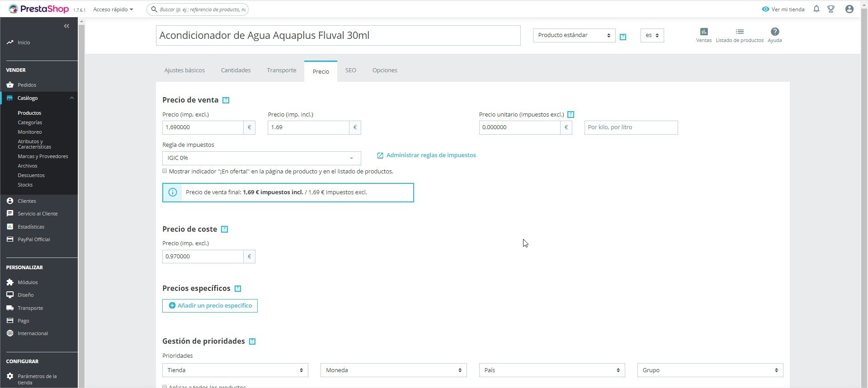This screenshot has width=868, height=388.
Task: Open the Regla de impuestos dropdown
Action: pyautogui.click(x=261, y=158)
